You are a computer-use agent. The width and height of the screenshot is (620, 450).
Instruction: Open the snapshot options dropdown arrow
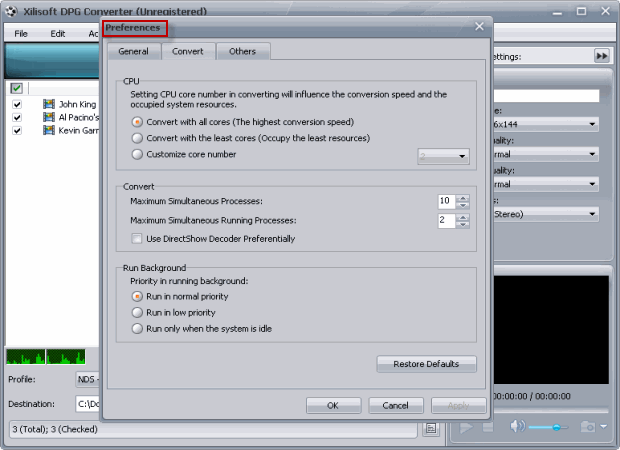[x=603, y=427]
